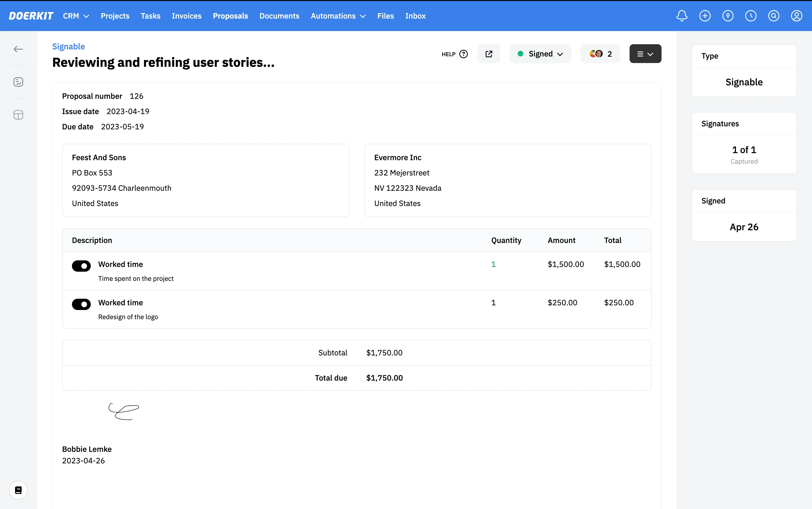Expand the Signed status dropdown

coord(540,54)
